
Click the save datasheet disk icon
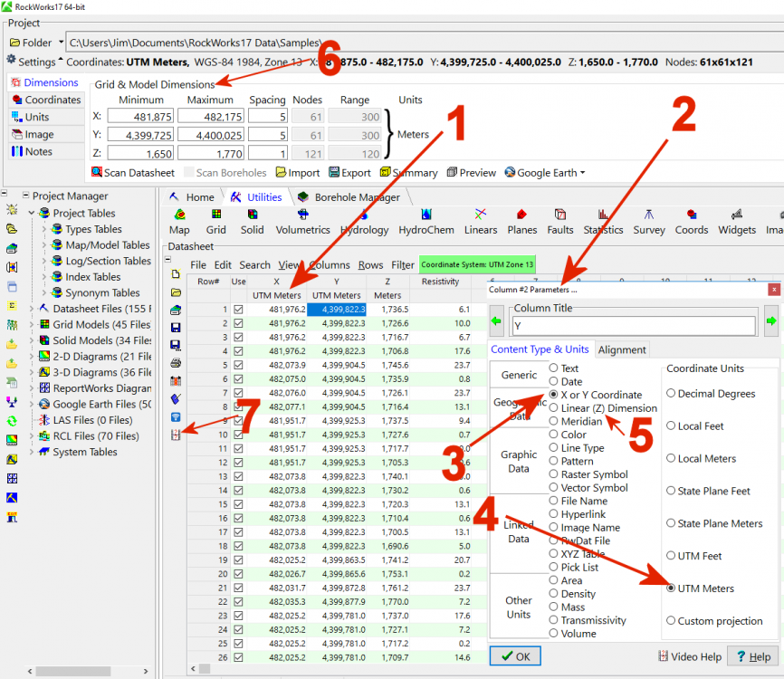coord(176,328)
